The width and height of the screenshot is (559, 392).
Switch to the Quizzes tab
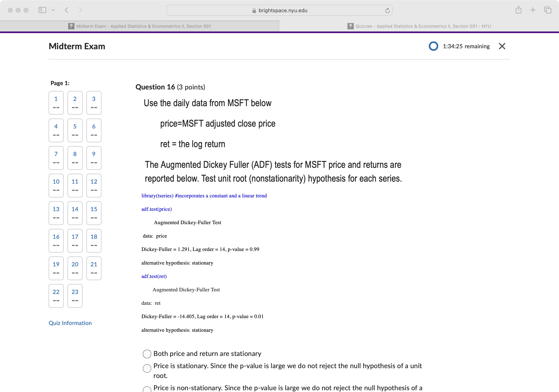coord(419,26)
